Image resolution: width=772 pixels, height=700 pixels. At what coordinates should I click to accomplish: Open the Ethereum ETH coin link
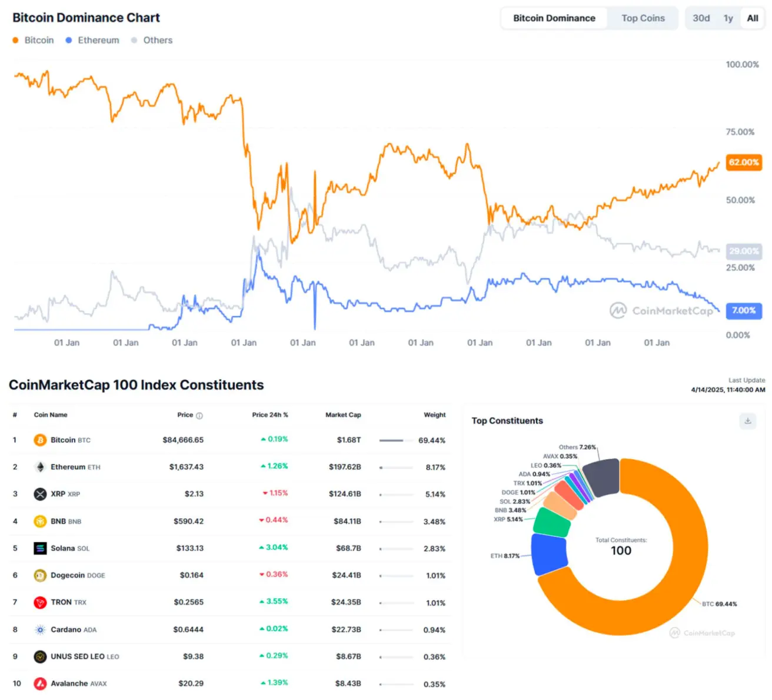[75, 467]
